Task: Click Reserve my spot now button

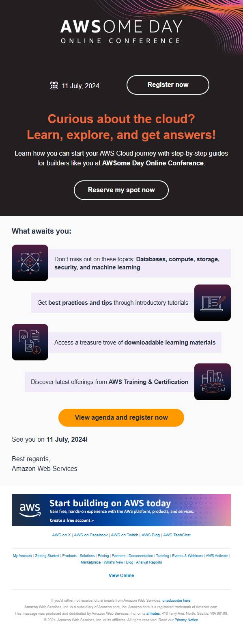Action: click(121, 190)
